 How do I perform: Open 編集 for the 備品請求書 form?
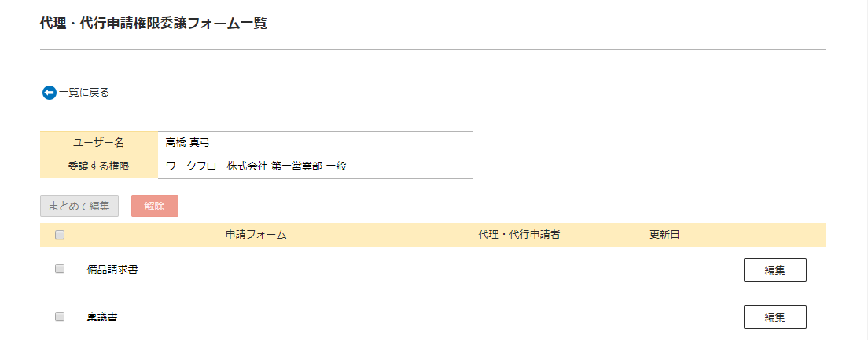point(774,270)
